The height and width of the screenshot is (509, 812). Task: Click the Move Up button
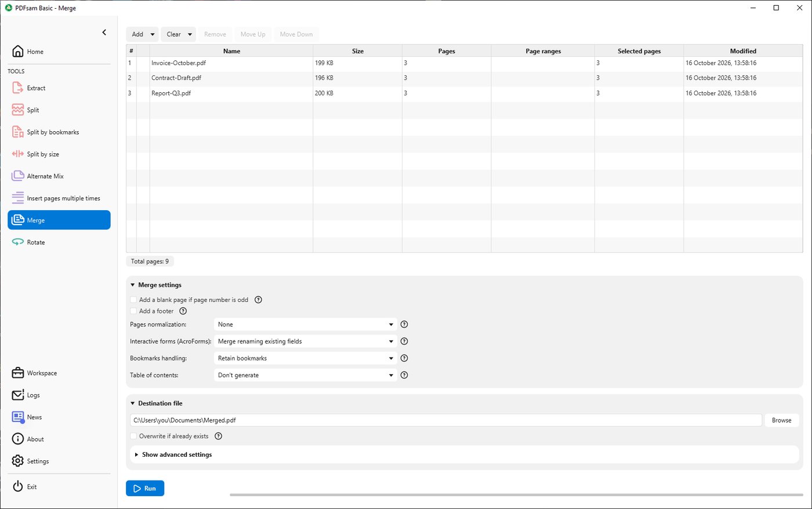[253, 34]
